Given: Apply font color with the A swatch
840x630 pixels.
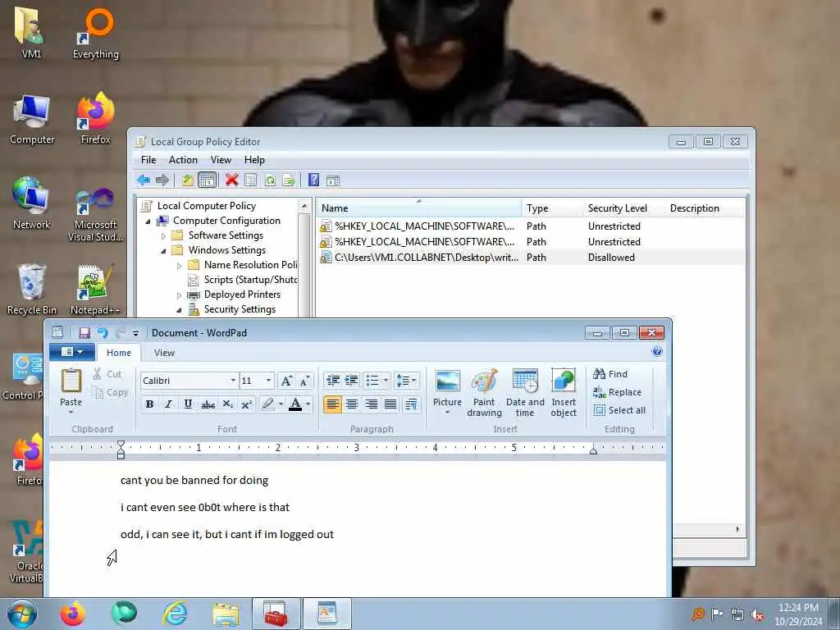Looking at the screenshot, I should 295,404.
